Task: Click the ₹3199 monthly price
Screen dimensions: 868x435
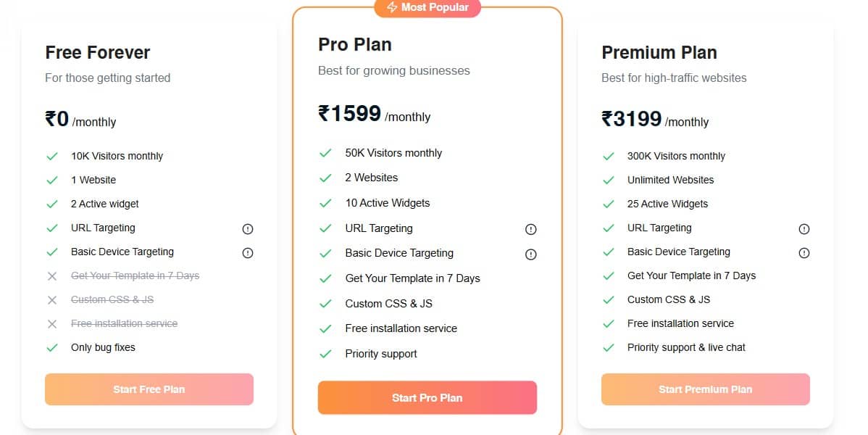Action: [x=632, y=119]
